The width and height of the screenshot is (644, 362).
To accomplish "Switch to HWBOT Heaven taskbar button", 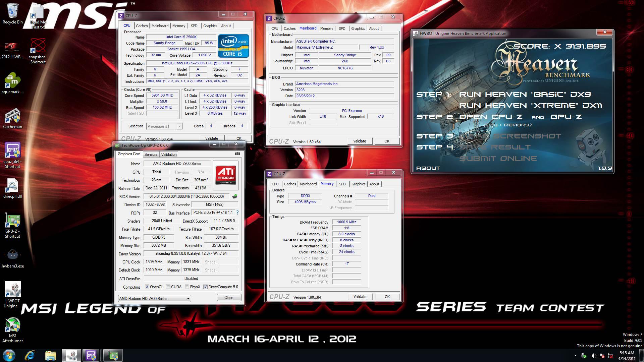I will pos(71,355).
